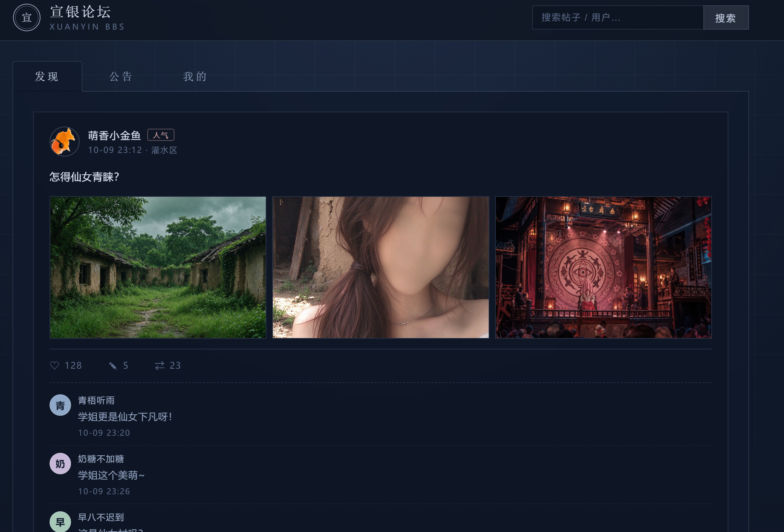
Task: Open 早八不迟到's 早 avatar
Action: pyautogui.click(x=60, y=522)
